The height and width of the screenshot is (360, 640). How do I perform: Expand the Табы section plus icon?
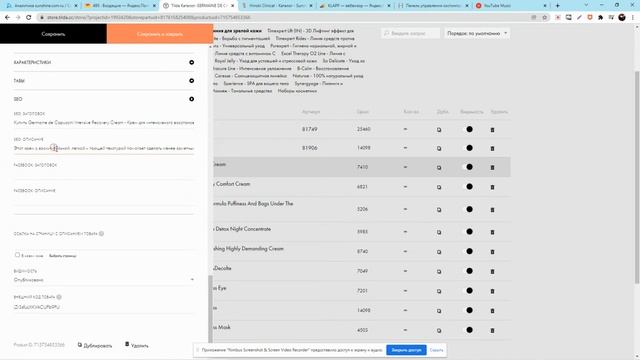(x=191, y=81)
